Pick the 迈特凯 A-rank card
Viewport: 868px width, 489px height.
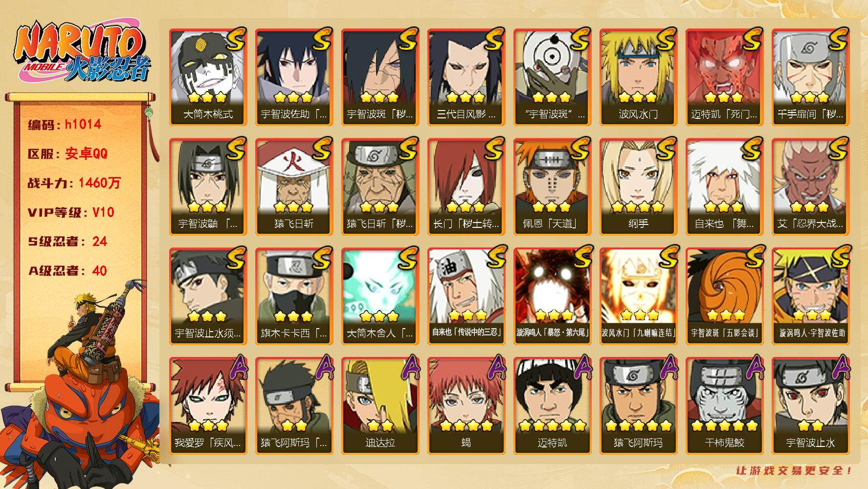pyautogui.click(x=552, y=405)
